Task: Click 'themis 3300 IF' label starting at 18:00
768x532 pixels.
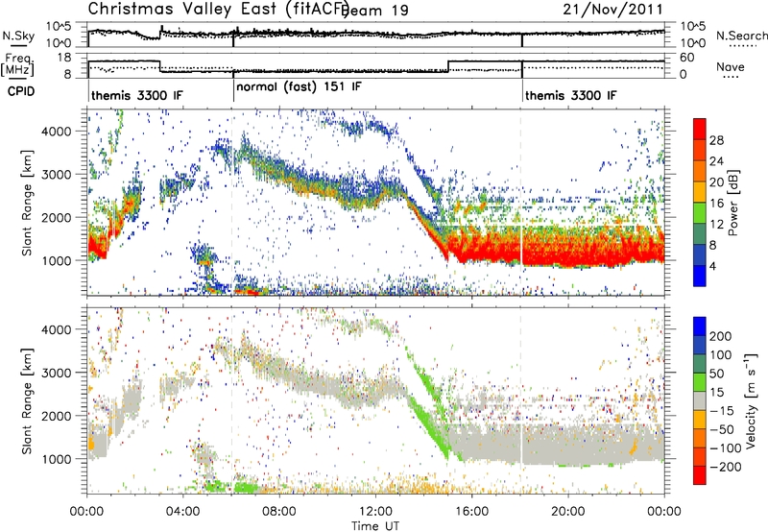Action: tap(571, 95)
